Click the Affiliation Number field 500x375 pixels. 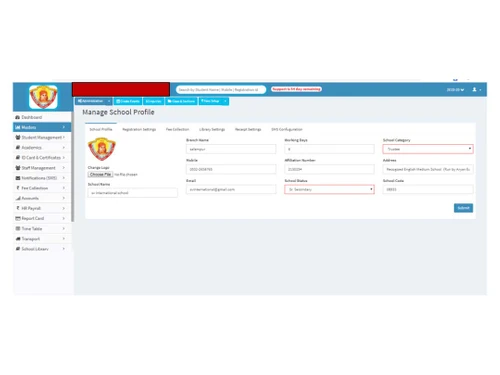pyautogui.click(x=329, y=169)
